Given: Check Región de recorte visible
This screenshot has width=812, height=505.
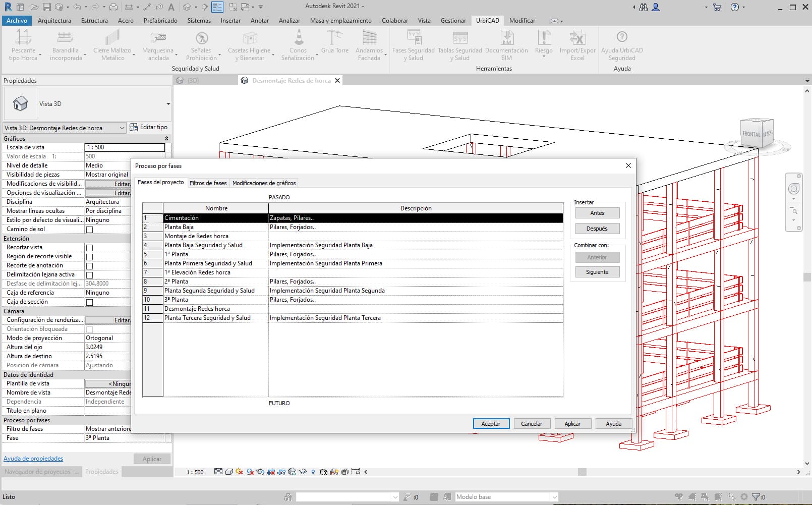Looking at the screenshot, I should pyautogui.click(x=89, y=257).
